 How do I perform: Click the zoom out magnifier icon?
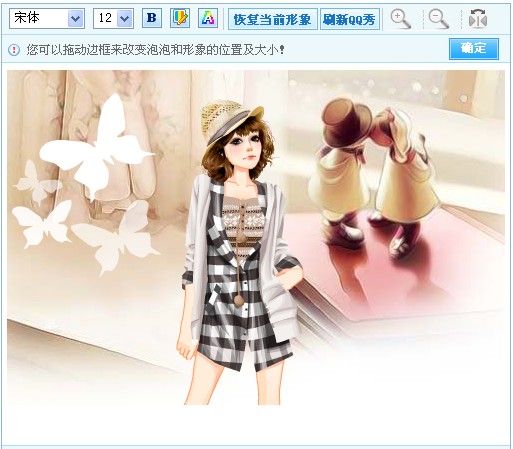click(438, 19)
